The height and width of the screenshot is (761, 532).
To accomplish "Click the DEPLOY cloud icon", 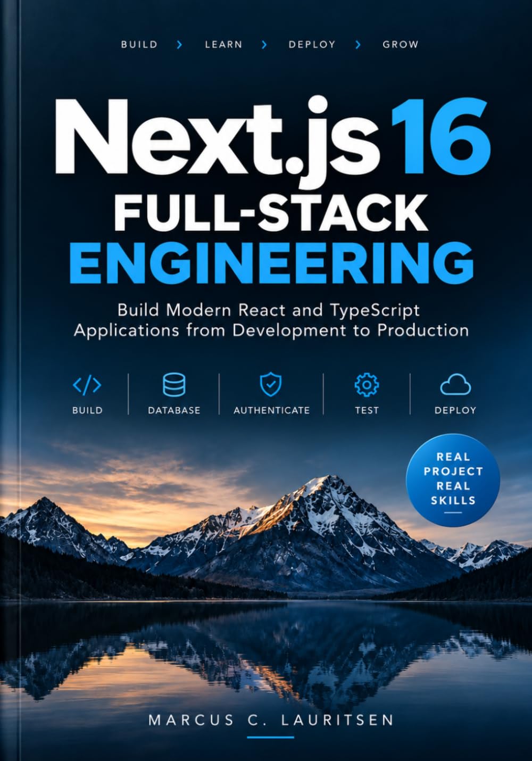I will click(x=455, y=384).
